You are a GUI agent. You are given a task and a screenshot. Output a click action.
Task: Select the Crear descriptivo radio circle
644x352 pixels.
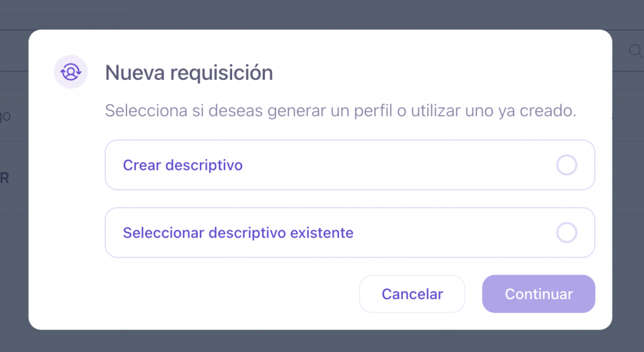pyautogui.click(x=567, y=165)
